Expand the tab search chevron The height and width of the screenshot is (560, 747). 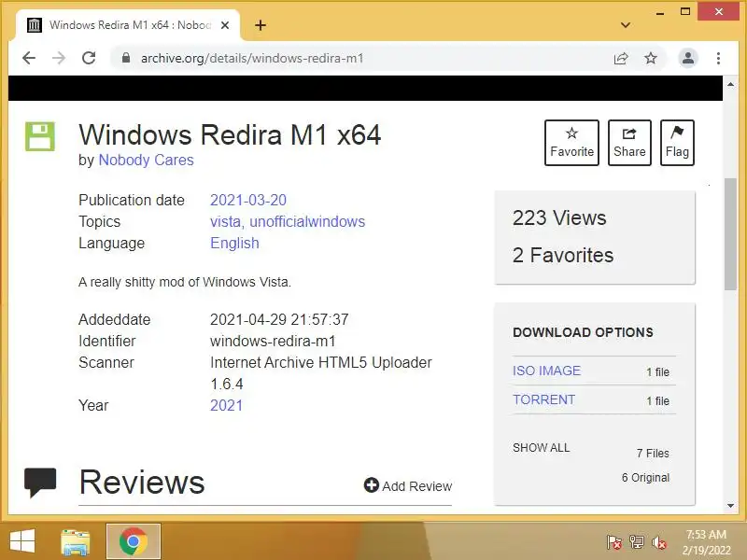[626, 25]
